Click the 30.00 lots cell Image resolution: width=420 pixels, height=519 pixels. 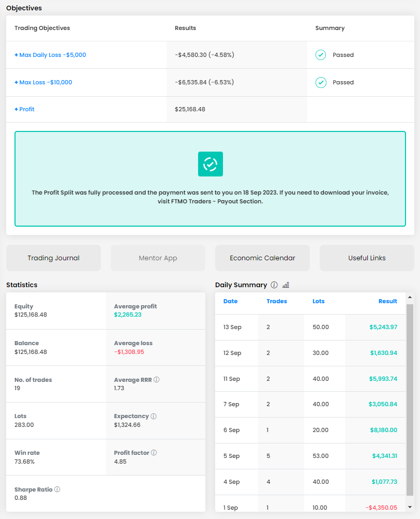point(321,353)
